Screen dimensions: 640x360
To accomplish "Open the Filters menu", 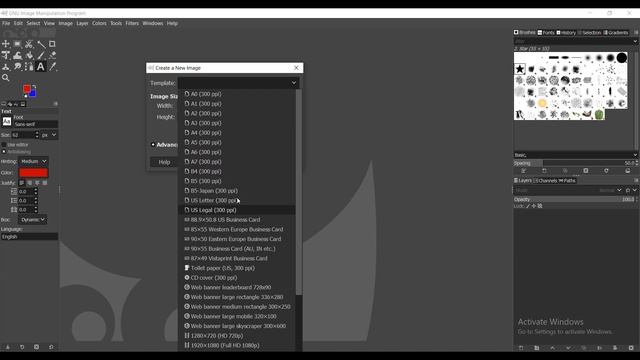I will tap(132, 23).
